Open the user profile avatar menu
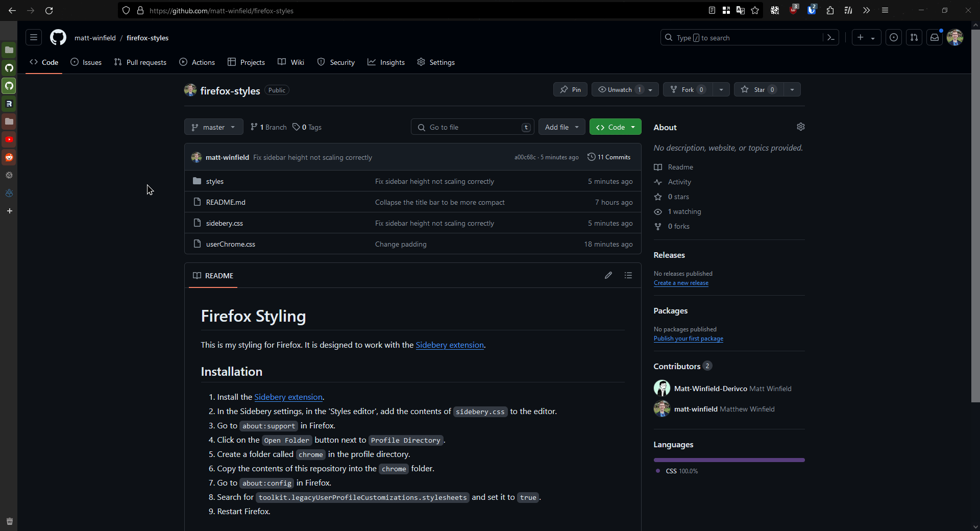The image size is (980, 531). coord(955,37)
